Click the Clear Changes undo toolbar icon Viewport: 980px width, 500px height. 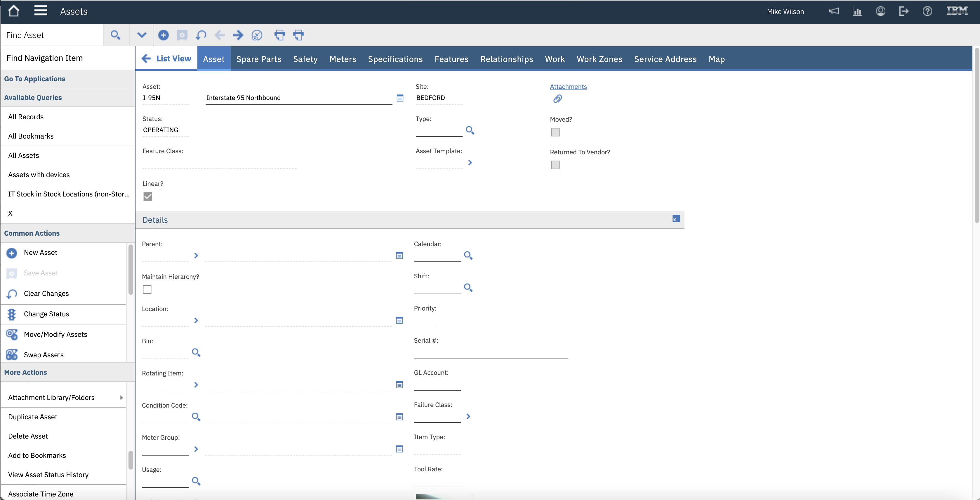click(201, 35)
